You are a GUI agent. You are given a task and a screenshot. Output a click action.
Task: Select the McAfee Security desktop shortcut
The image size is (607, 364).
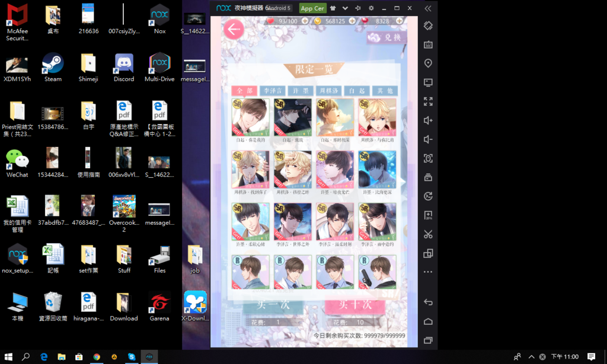[17, 23]
